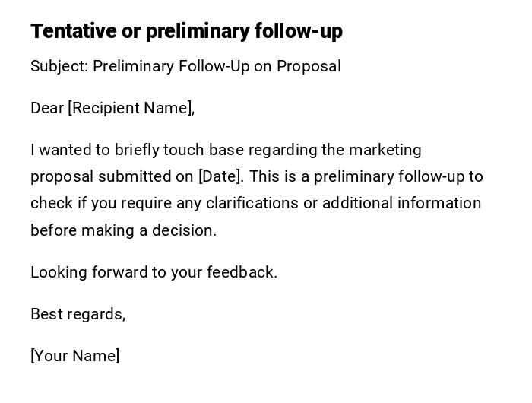Click the word "Tentative" in the heading
The image size is (532, 403).
(x=74, y=31)
